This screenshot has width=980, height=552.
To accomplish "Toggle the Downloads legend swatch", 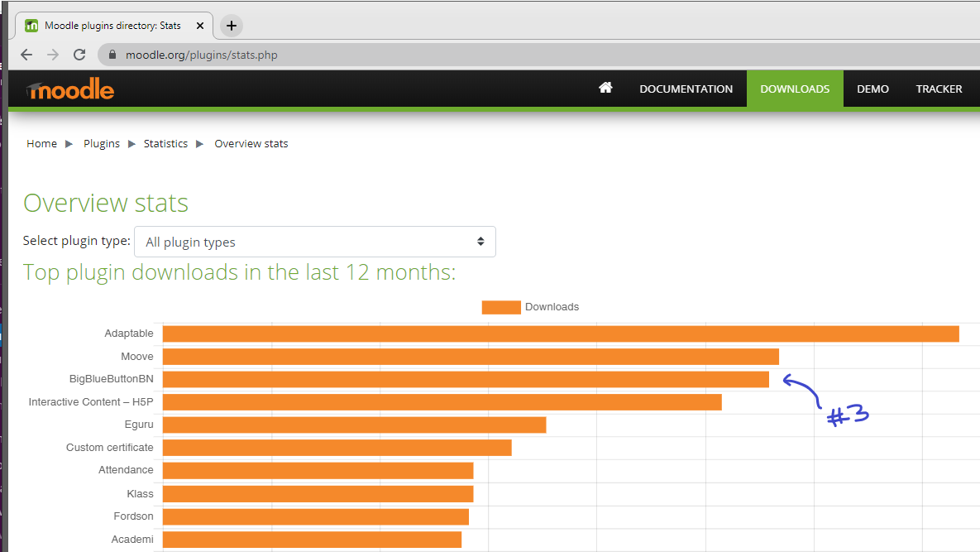I will 501,307.
